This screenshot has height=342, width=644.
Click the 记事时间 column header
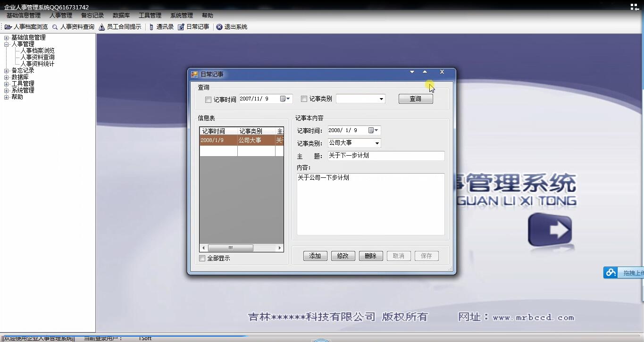(218, 131)
